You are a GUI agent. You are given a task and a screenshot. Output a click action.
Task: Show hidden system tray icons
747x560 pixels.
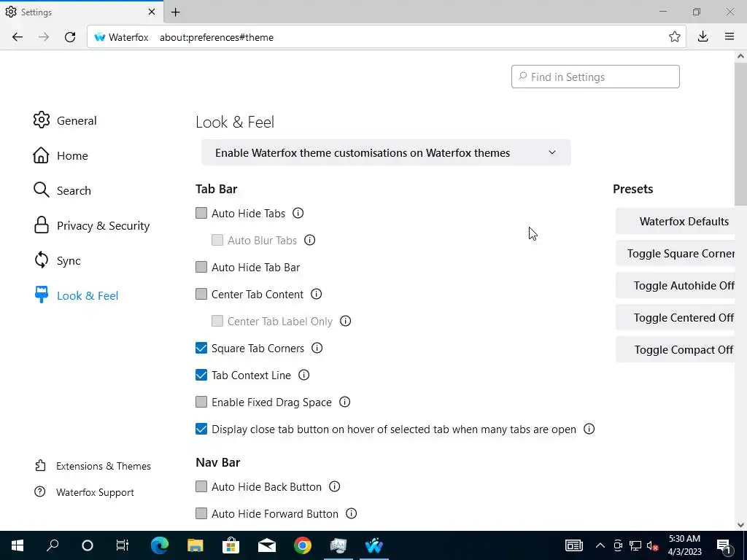600,545
